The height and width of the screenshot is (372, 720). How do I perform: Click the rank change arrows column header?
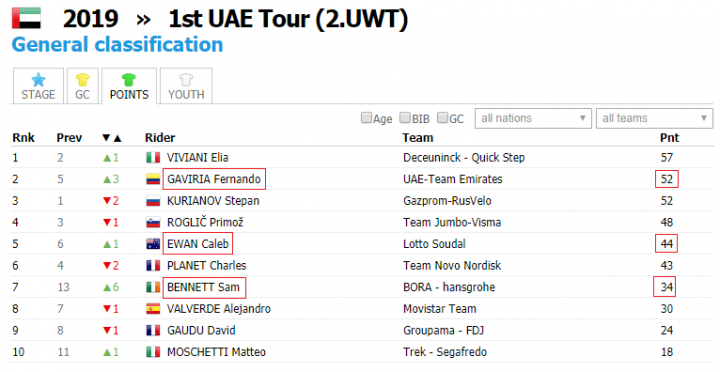(112, 138)
